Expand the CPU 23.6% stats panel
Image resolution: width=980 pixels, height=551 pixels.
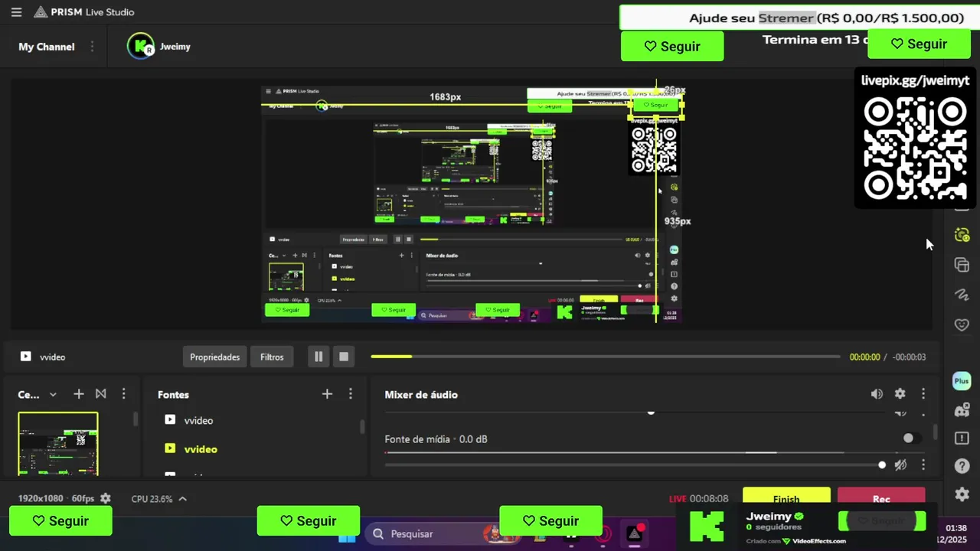(182, 499)
